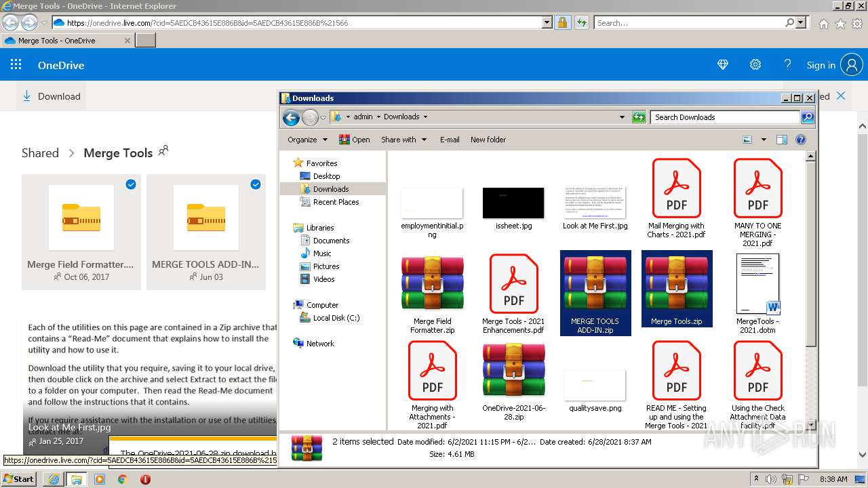Click the Search Downloads field

[x=726, y=117]
